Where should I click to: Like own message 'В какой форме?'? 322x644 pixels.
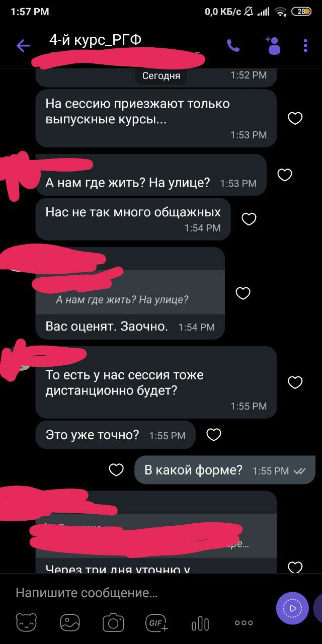tap(116, 470)
